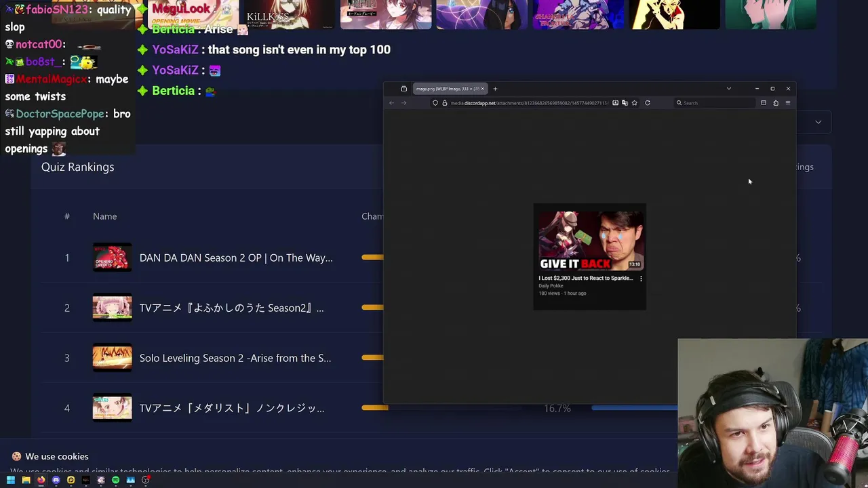Open the extensions puzzle icon

(x=776, y=103)
